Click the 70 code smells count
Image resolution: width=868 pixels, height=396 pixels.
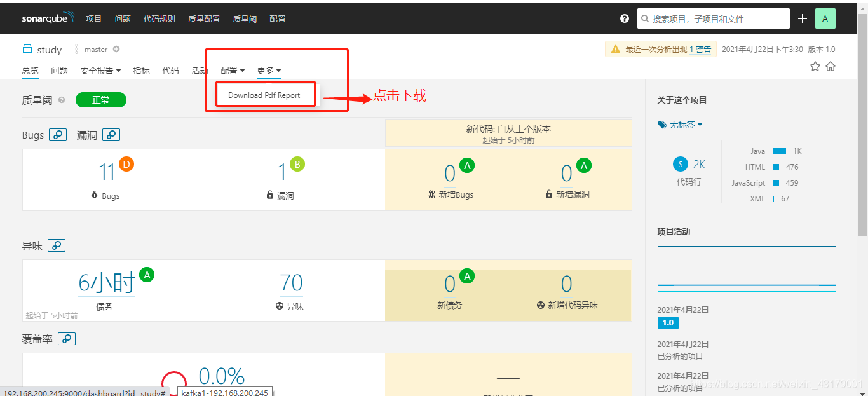[x=291, y=282]
